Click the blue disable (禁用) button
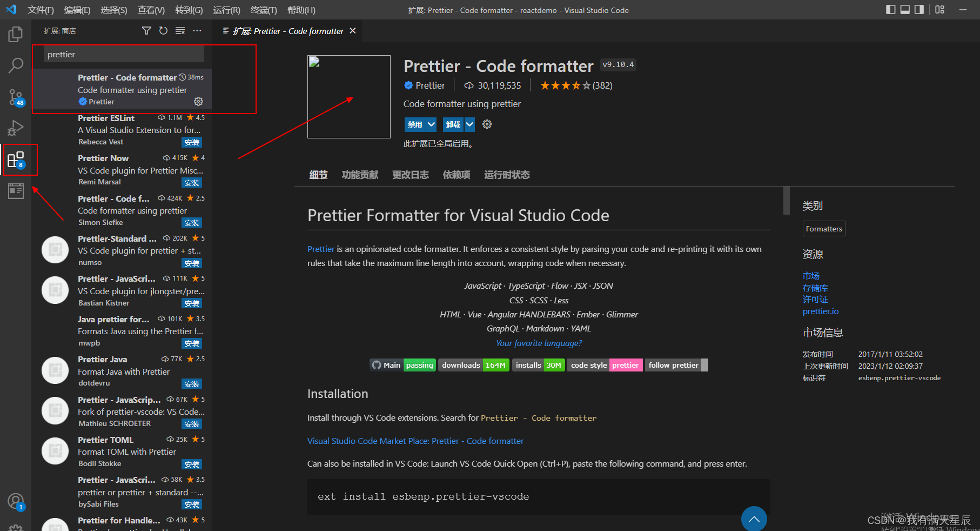The width and height of the screenshot is (980, 531). pos(415,124)
